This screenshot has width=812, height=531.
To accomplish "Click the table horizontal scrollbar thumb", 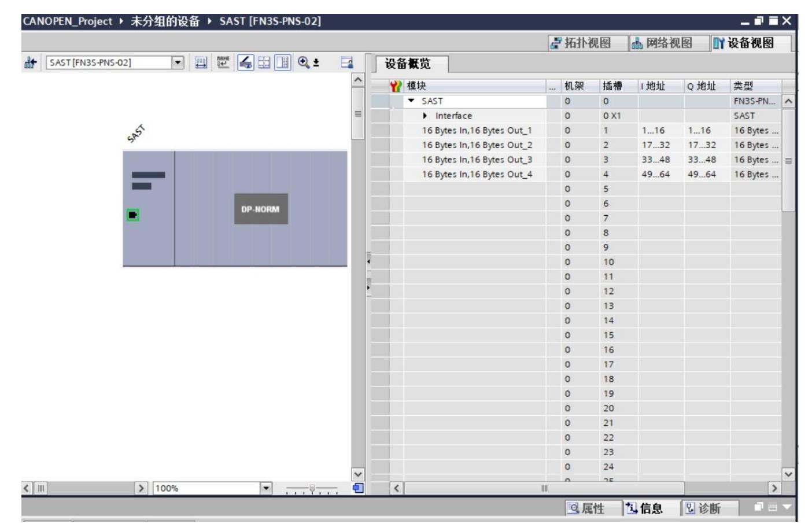I will click(544, 488).
